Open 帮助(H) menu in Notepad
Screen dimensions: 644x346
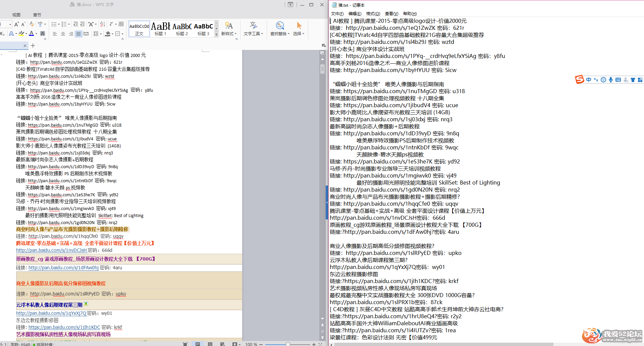coord(410,14)
